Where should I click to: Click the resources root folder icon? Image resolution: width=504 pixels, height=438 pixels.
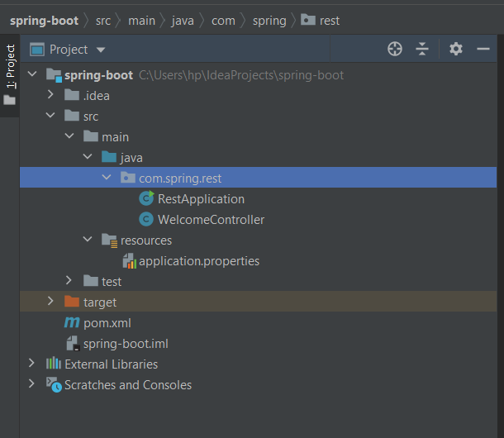coord(109,240)
